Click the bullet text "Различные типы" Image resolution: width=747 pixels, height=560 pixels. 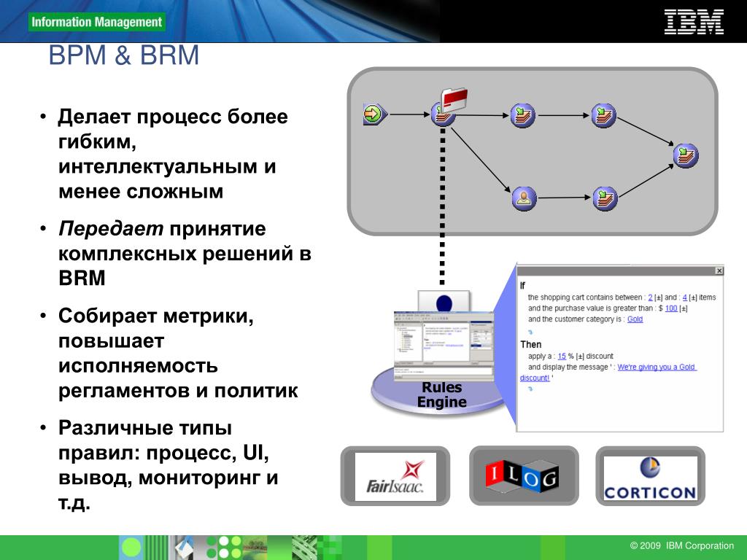click(145, 427)
